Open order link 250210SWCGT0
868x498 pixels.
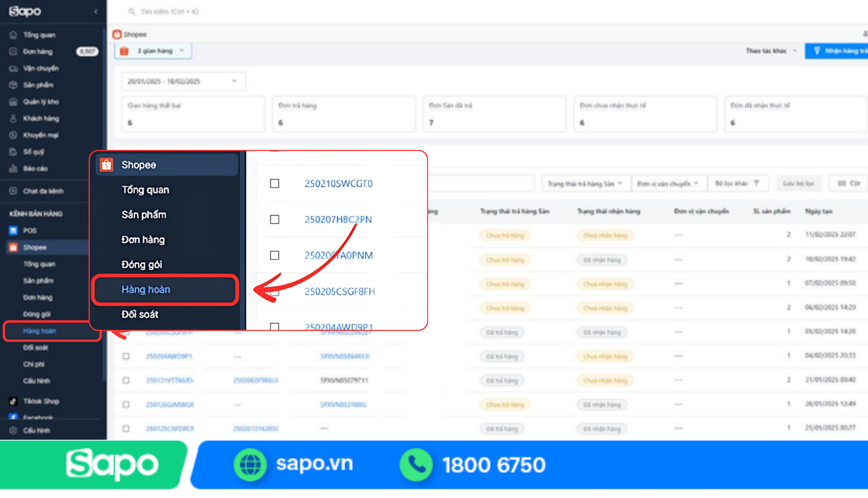(339, 183)
